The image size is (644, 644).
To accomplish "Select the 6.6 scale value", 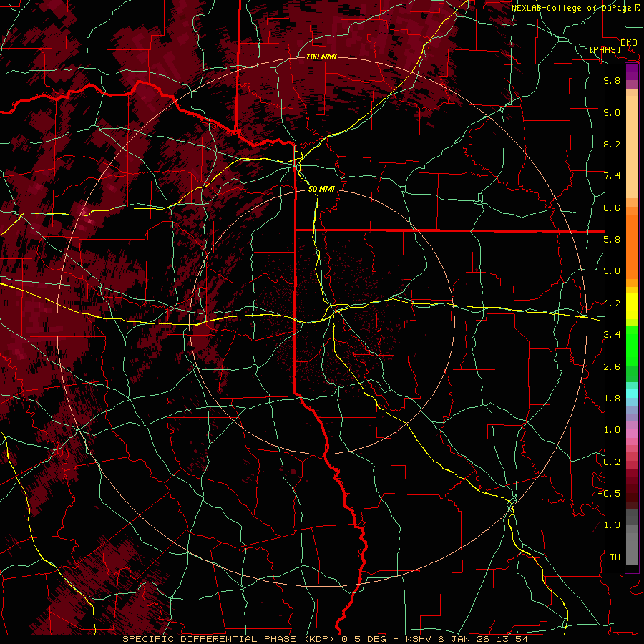I will coord(612,208).
